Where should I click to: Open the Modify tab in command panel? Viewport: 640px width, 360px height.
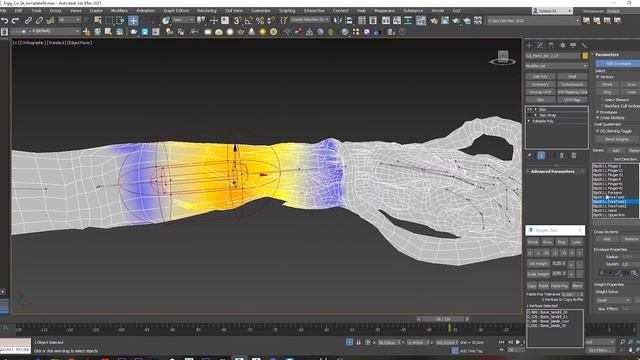point(540,45)
